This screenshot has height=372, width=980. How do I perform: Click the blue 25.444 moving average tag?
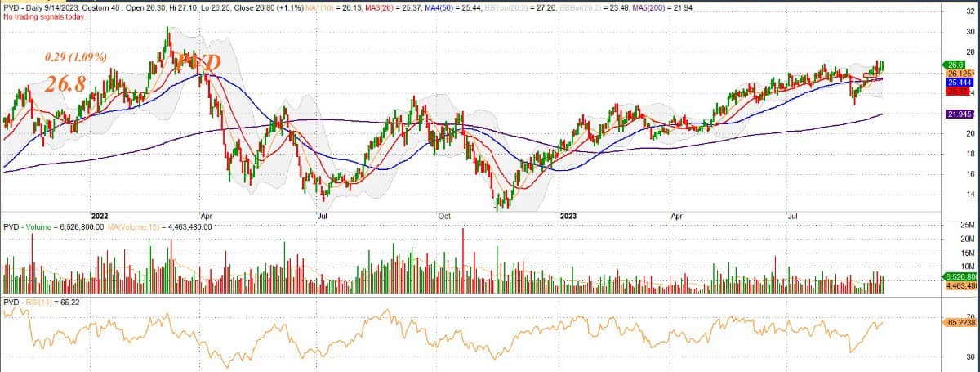tap(960, 83)
